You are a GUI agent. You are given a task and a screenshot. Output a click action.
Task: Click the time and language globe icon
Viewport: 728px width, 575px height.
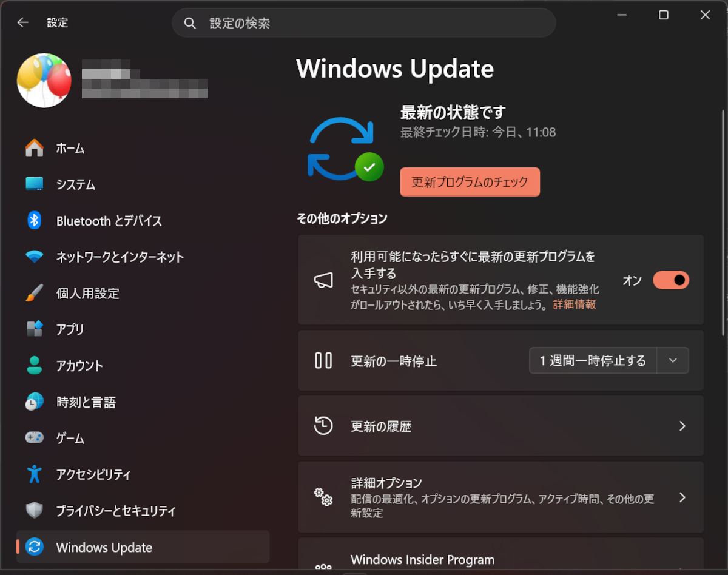(35, 402)
